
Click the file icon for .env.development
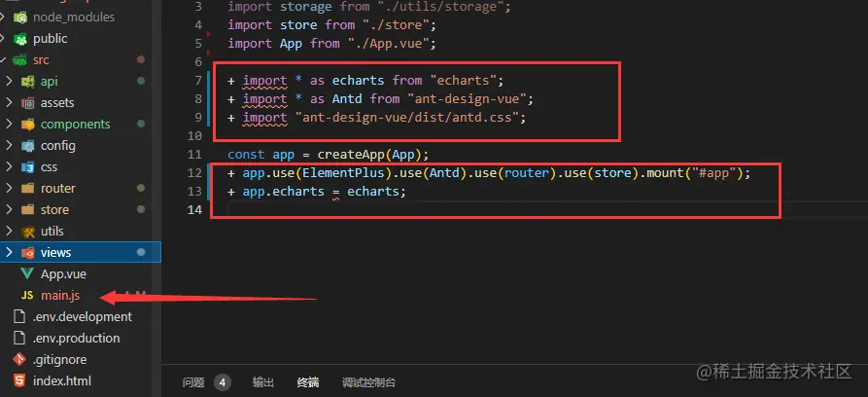19,316
